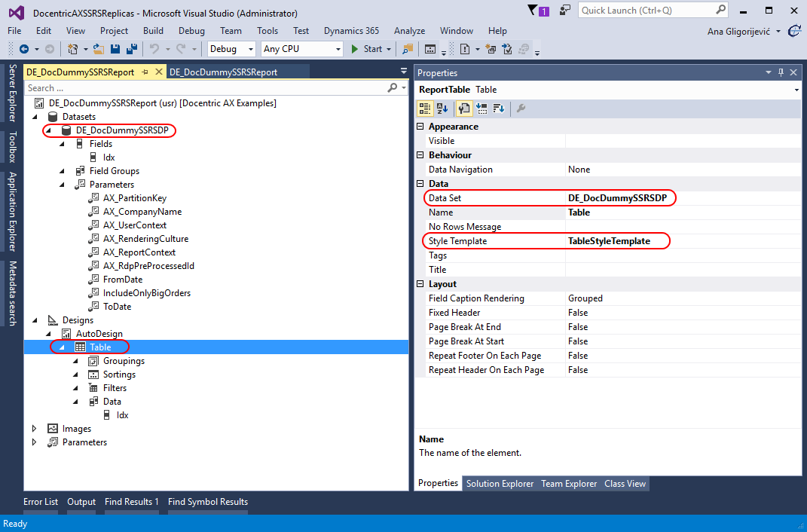Open the Analyze menu
Image resolution: width=807 pixels, height=532 pixels.
[410, 31]
